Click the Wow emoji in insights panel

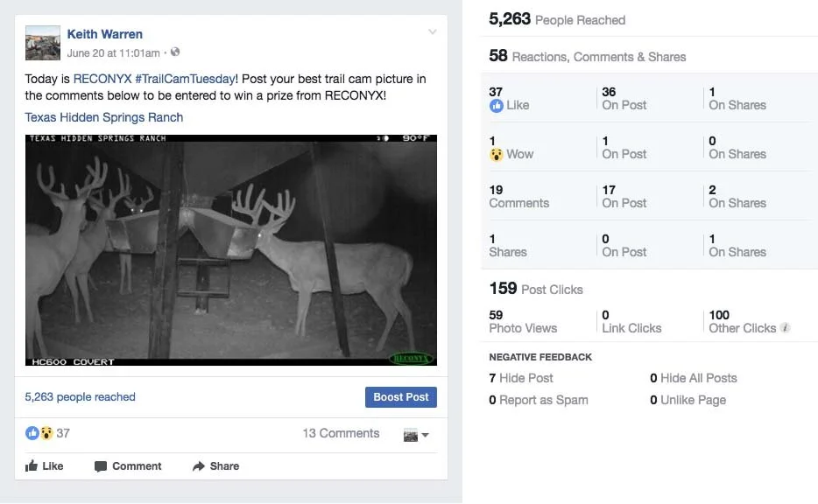coord(496,155)
